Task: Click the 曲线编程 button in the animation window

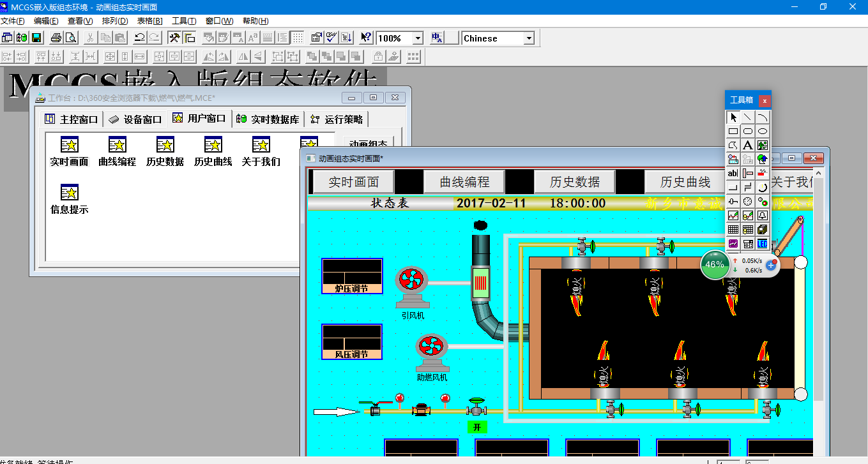Action: tap(464, 182)
